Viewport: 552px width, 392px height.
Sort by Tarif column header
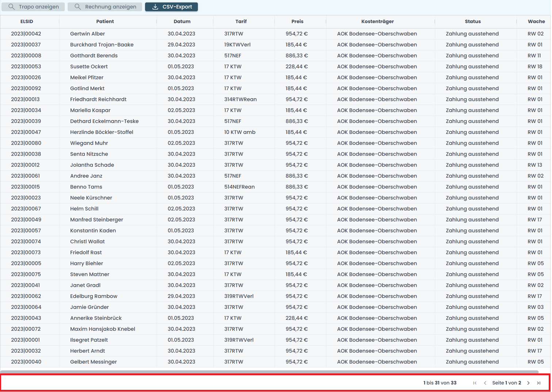pos(241,22)
